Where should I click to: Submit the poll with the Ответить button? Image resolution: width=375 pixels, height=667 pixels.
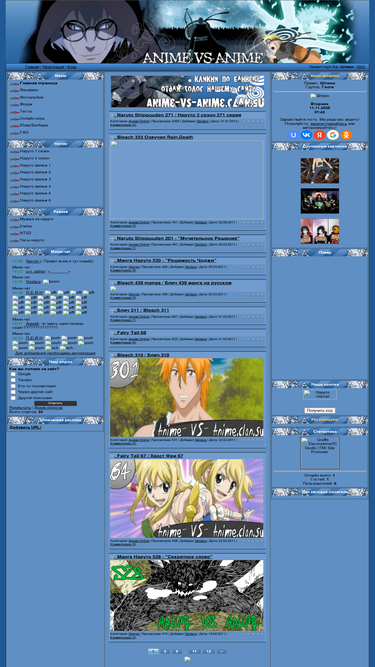pos(55,403)
